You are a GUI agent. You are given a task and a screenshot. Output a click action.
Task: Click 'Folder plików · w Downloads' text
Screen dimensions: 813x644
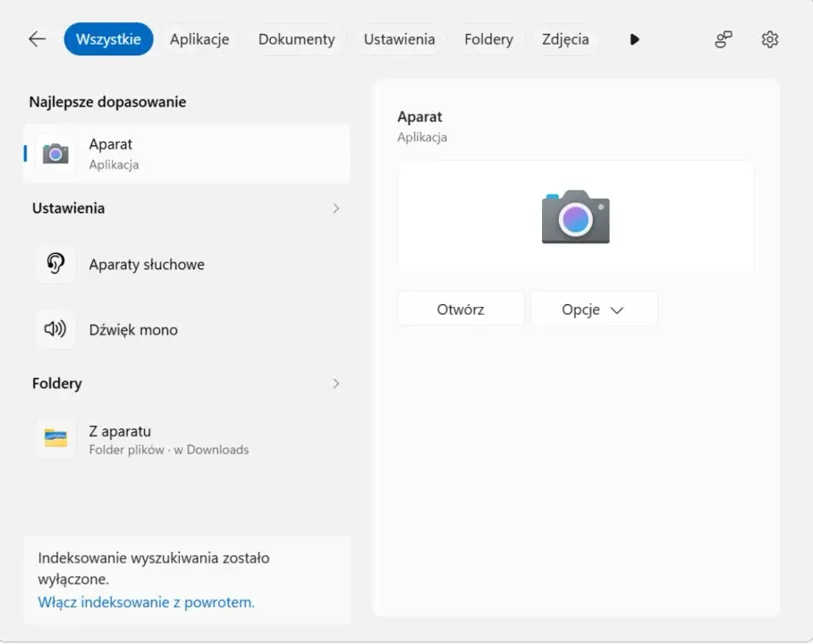click(x=169, y=450)
